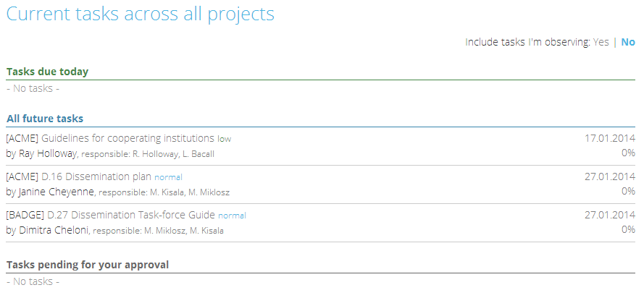644x298 pixels.
Task: Click the 'All future tasks' section header
Action: click(x=45, y=119)
